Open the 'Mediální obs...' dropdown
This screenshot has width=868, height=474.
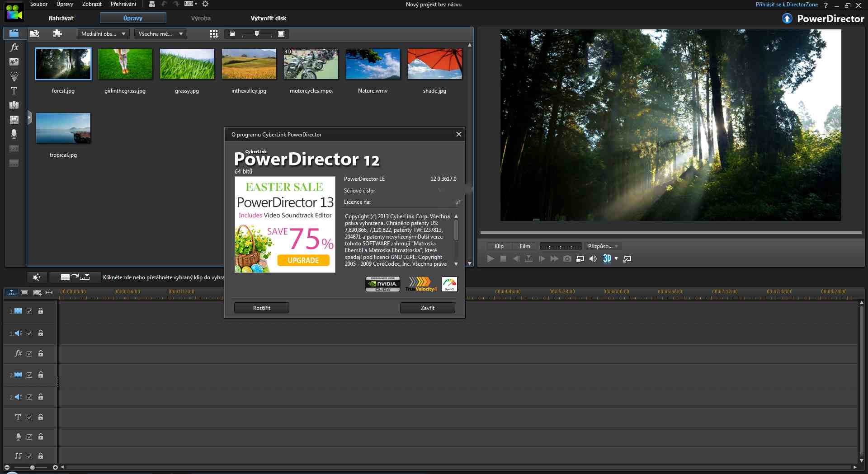coord(103,34)
